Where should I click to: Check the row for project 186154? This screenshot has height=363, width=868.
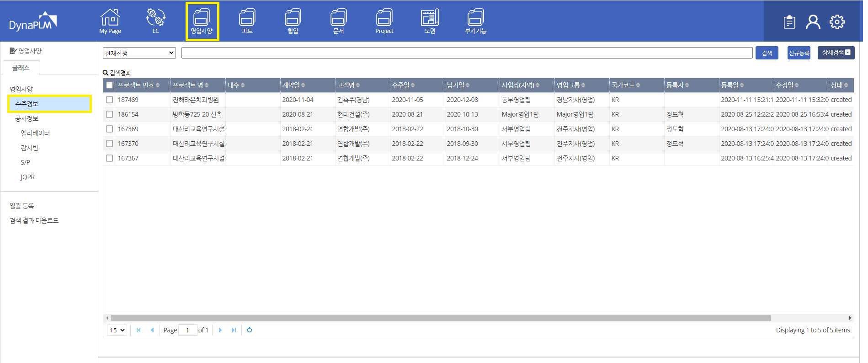(x=110, y=114)
